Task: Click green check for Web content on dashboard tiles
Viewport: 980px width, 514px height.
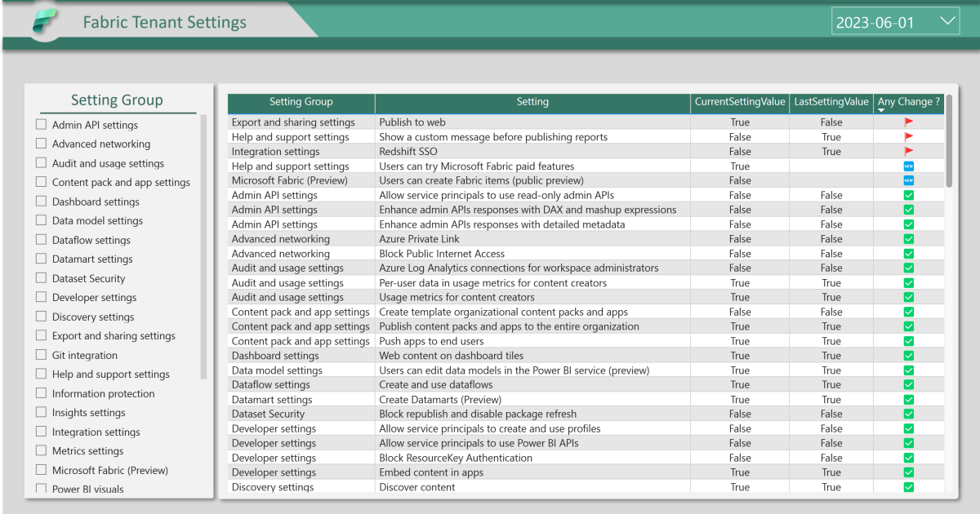Action: tap(909, 356)
